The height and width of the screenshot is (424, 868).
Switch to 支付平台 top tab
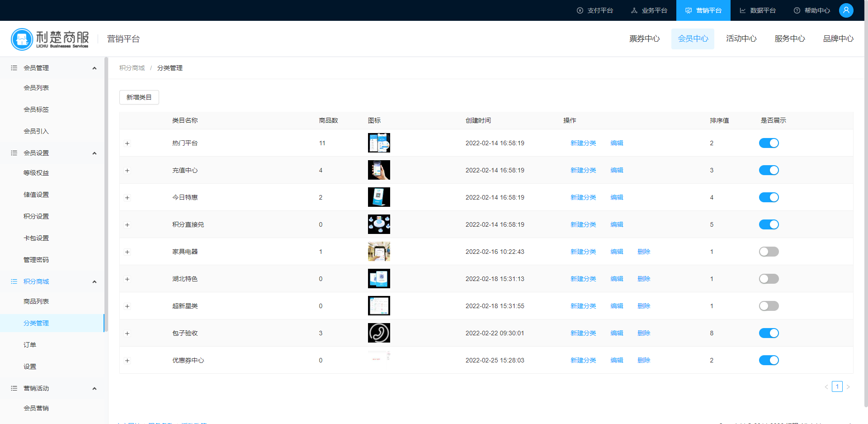tap(595, 10)
